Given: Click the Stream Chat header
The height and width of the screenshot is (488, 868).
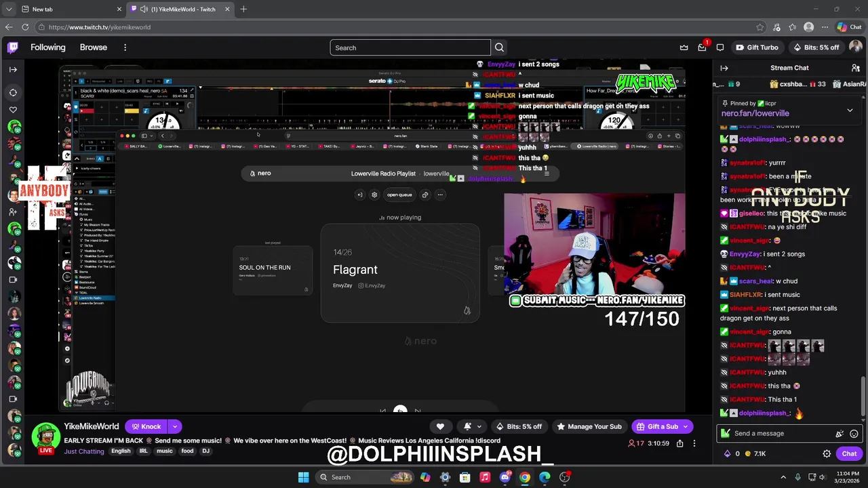Looking at the screenshot, I should point(789,68).
